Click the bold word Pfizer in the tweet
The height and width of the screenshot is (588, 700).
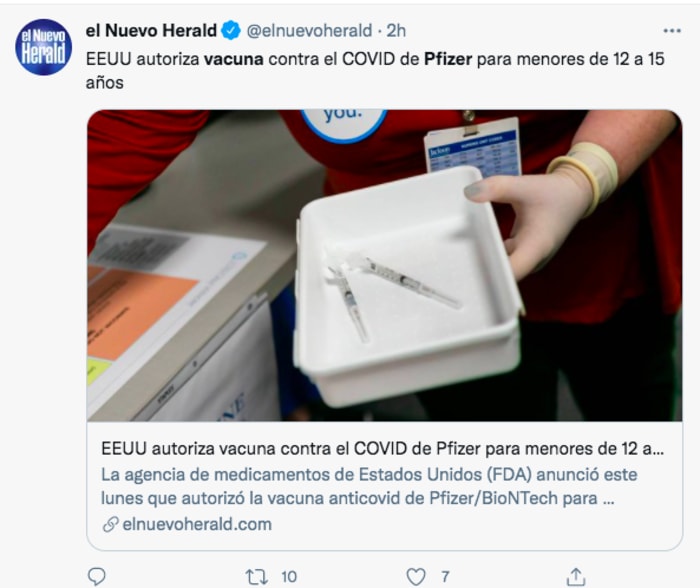(448, 59)
